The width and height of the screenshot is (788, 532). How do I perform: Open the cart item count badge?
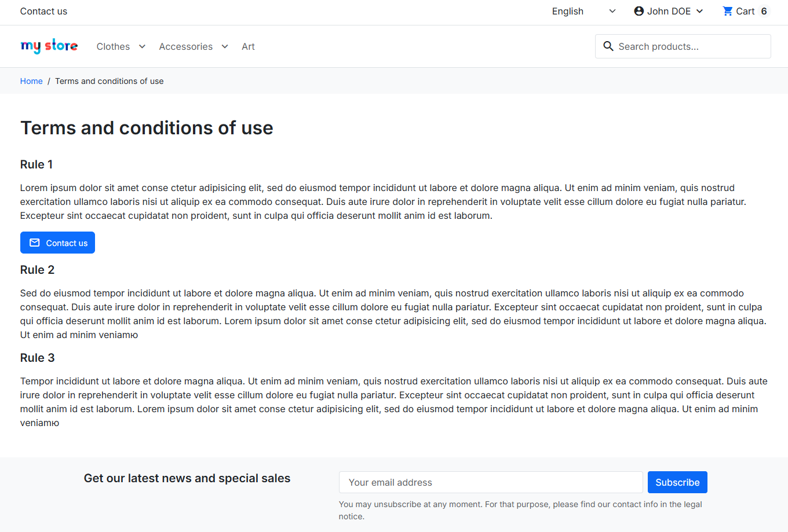click(764, 11)
